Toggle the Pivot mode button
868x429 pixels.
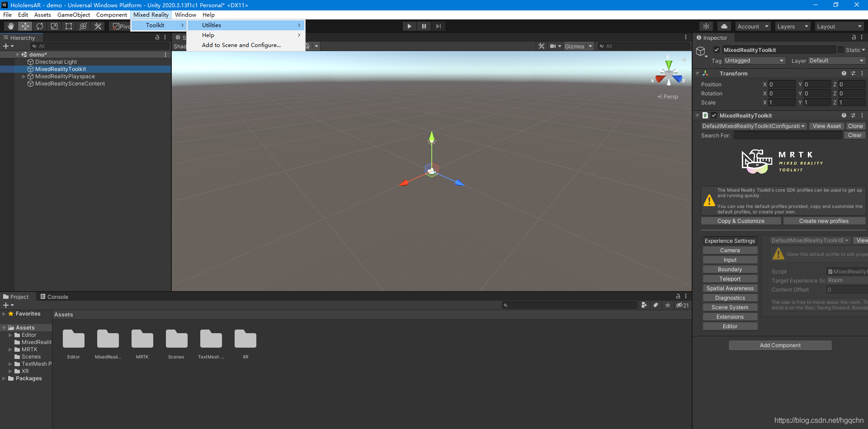(120, 26)
